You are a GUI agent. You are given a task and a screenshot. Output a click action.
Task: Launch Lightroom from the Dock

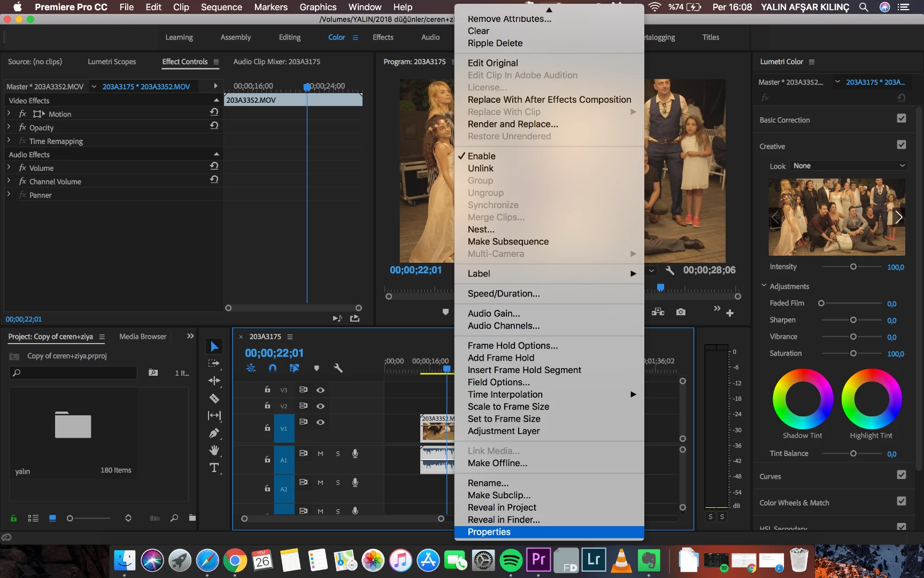click(x=594, y=560)
